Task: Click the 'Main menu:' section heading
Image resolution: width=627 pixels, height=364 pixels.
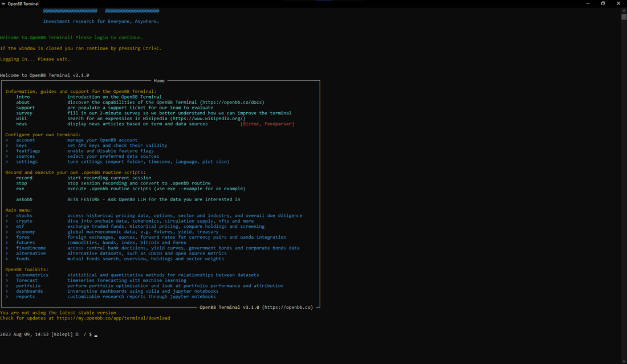Action: pyautogui.click(x=19, y=210)
